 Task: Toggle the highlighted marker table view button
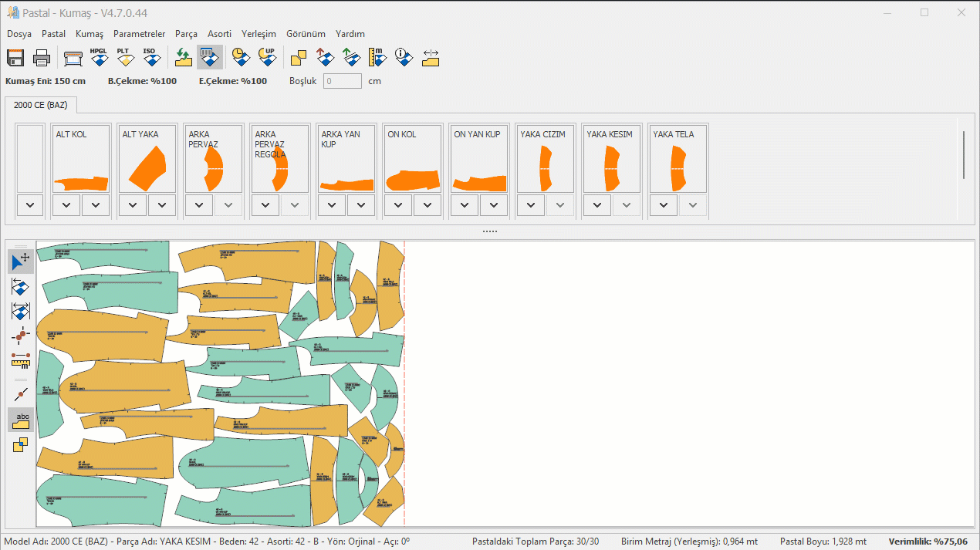click(x=209, y=57)
